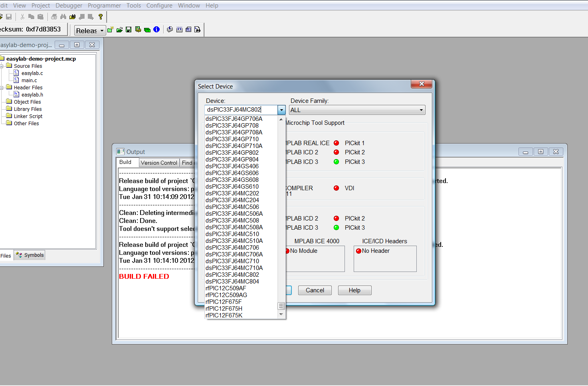Click the Device combo box arrow button
The width and height of the screenshot is (588, 386).
tap(281, 110)
